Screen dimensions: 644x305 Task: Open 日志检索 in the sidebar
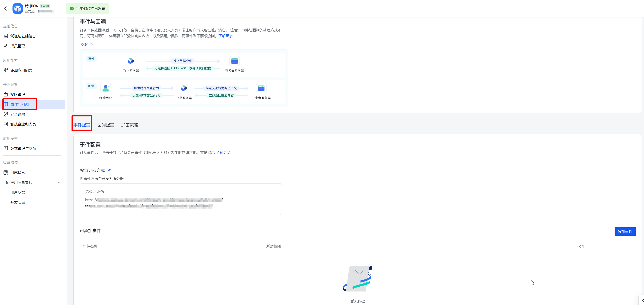pyautogui.click(x=18, y=173)
